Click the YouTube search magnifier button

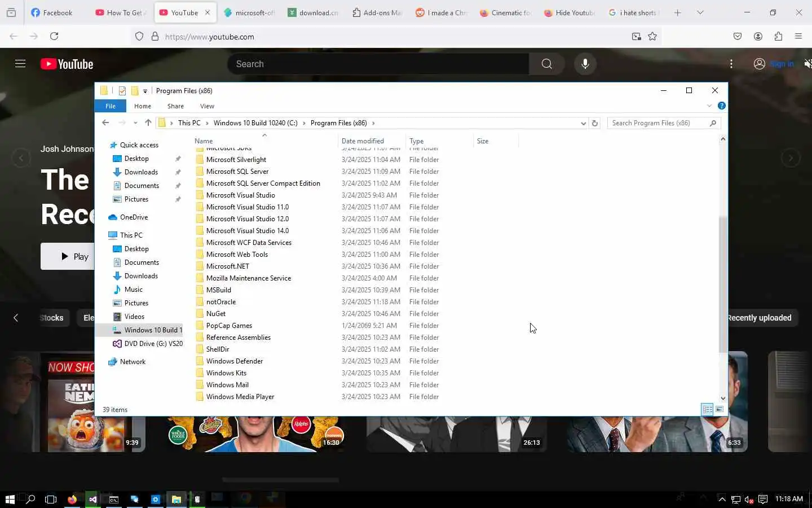[x=546, y=64]
